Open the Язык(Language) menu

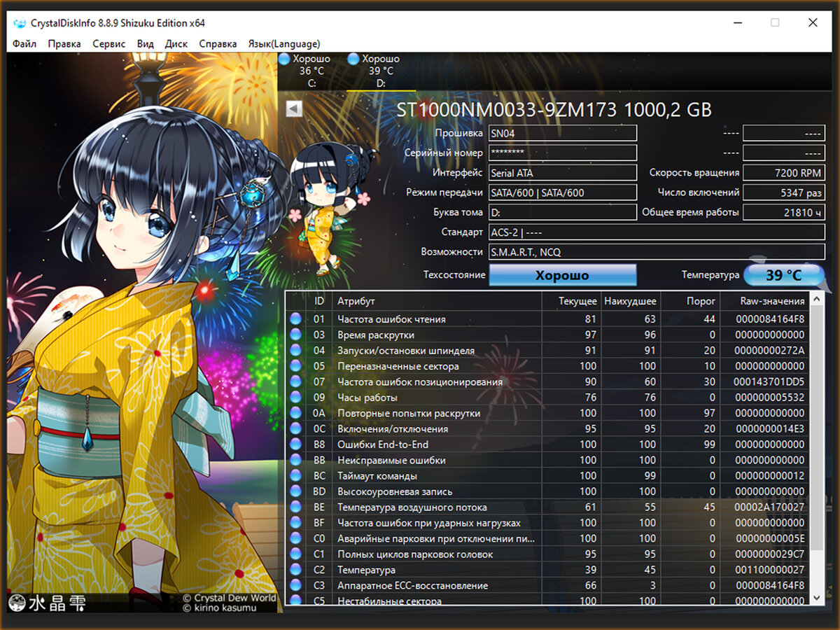pyautogui.click(x=283, y=43)
